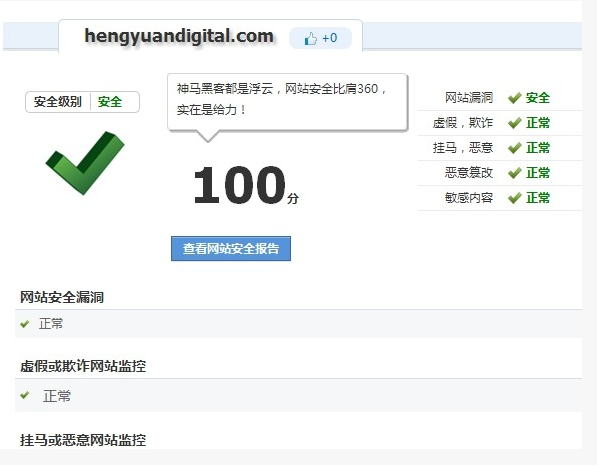Click the large green safety checkmark
The height and width of the screenshot is (465, 597).
point(85,163)
